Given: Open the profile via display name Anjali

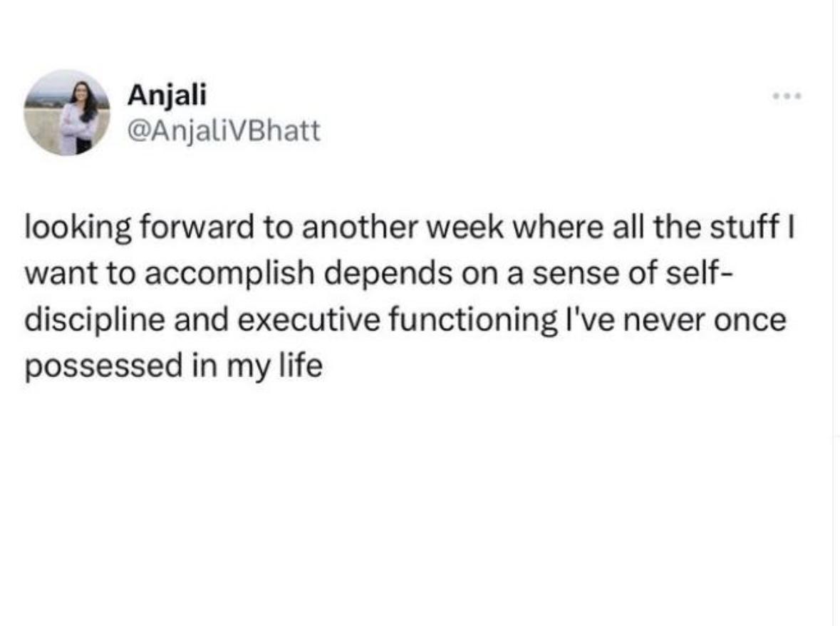Looking at the screenshot, I should click(167, 96).
